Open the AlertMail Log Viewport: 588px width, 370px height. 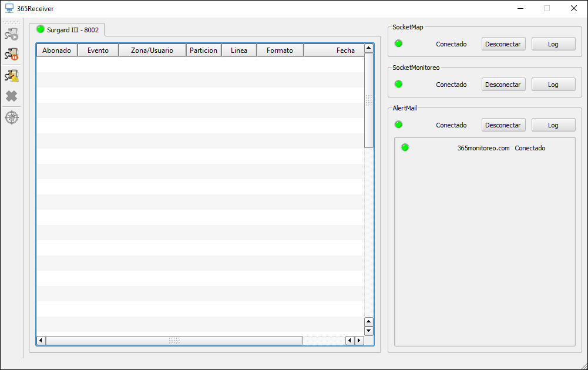pos(553,125)
